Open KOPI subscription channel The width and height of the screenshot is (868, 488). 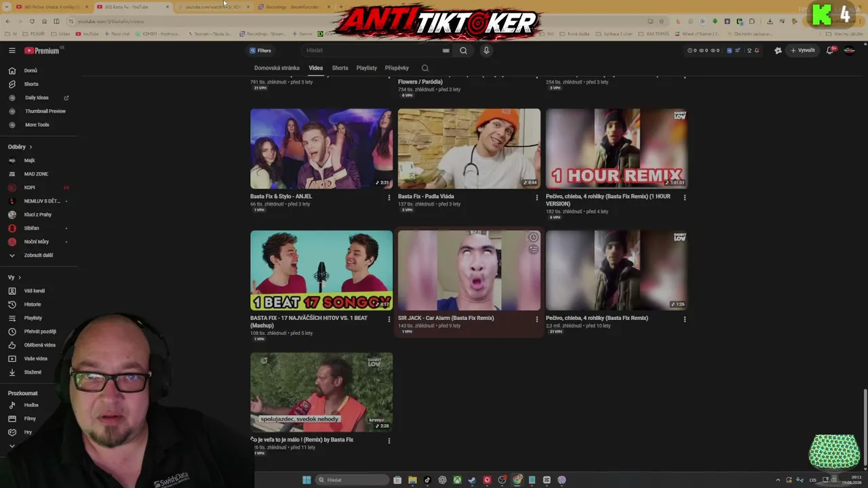(x=30, y=188)
